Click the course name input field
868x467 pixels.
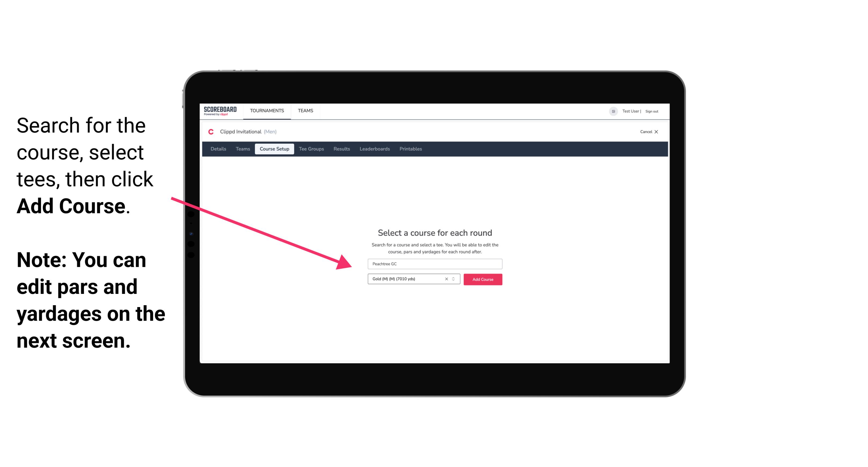click(x=434, y=263)
